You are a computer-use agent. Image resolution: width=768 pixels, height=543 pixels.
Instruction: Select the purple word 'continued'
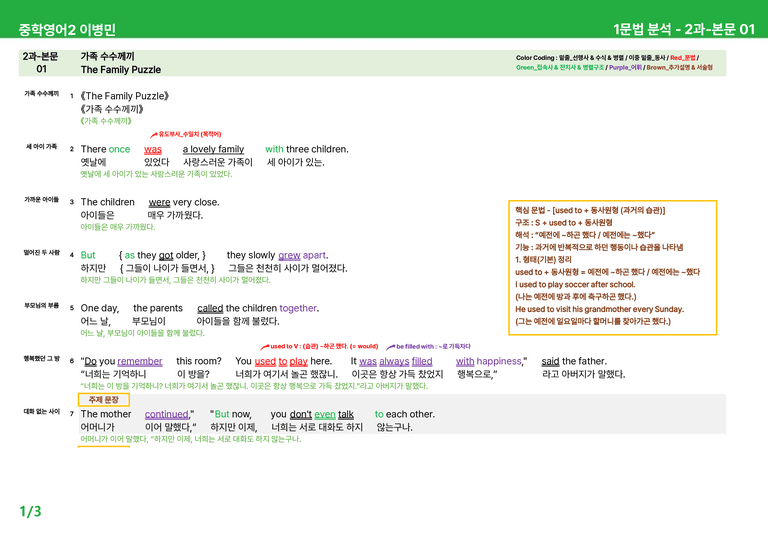tap(167, 414)
